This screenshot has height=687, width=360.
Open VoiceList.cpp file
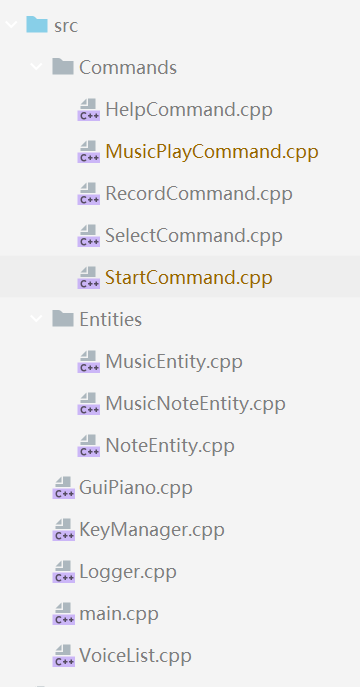pos(135,656)
